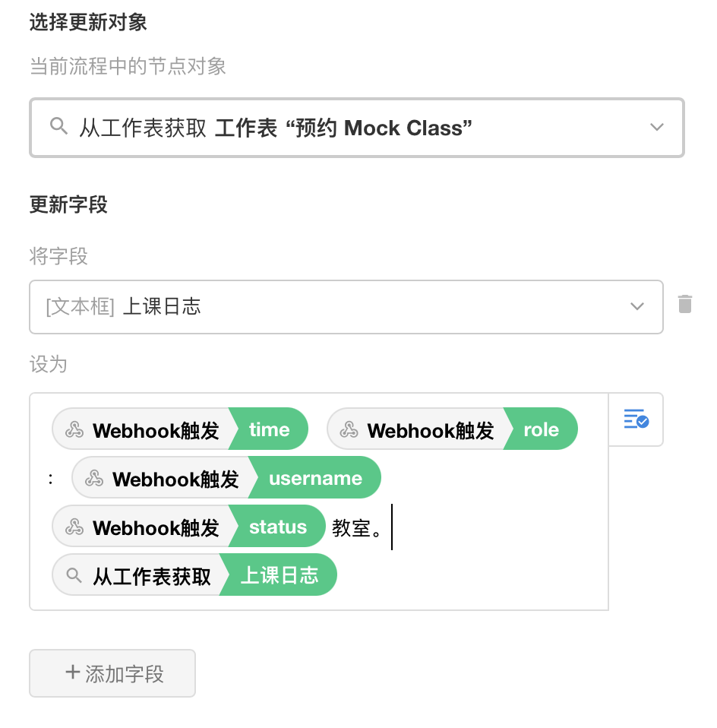Image resolution: width=717 pixels, height=728 pixels.
Task: Open the field value selector icon
Action: (636, 419)
